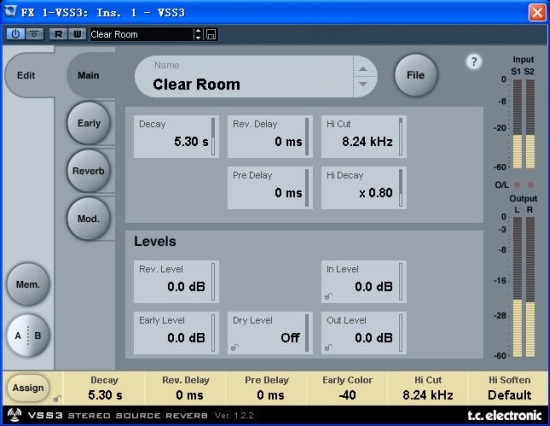Toggle the plugin power bypass button

[x=16, y=34]
